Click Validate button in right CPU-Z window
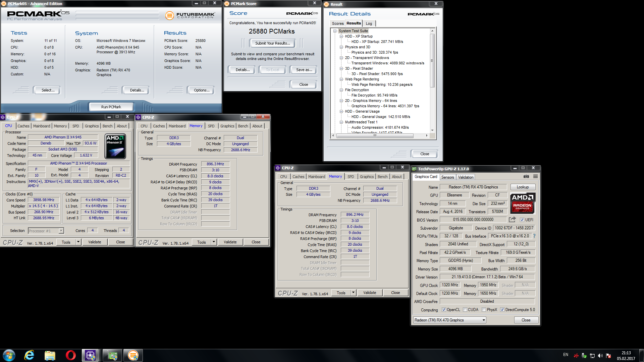Screen dimensions: 644x362 pyautogui.click(x=370, y=293)
